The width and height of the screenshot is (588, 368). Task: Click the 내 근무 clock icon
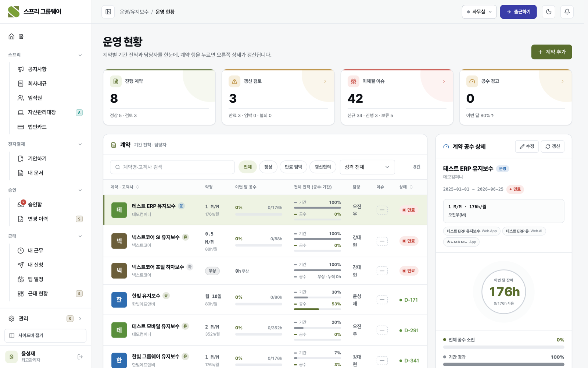point(21,251)
